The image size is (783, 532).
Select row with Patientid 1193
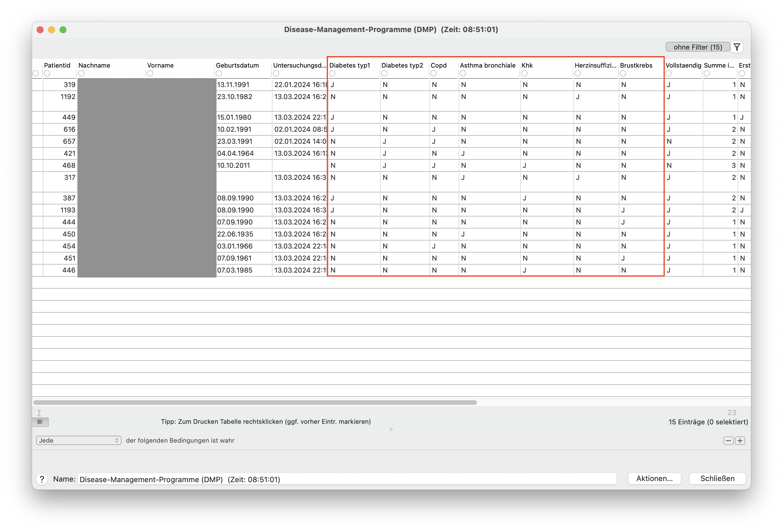click(391, 210)
